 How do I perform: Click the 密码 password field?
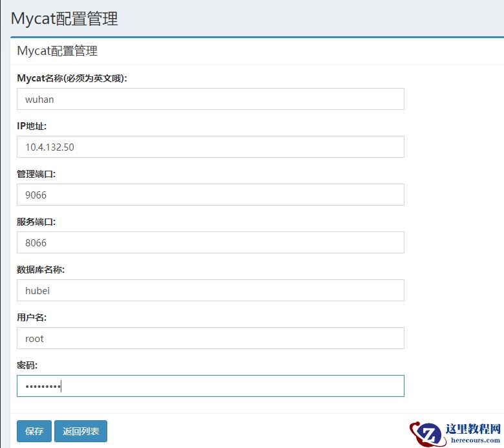tap(211, 386)
